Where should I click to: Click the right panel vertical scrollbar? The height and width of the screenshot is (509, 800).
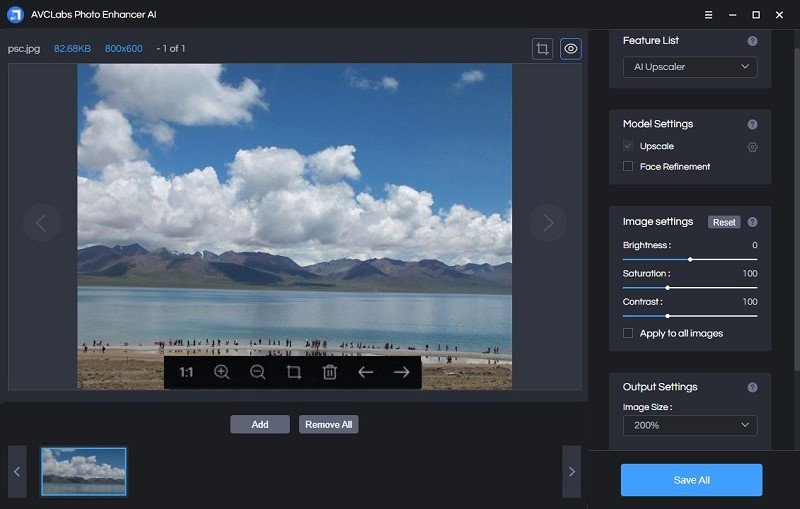pos(796,209)
